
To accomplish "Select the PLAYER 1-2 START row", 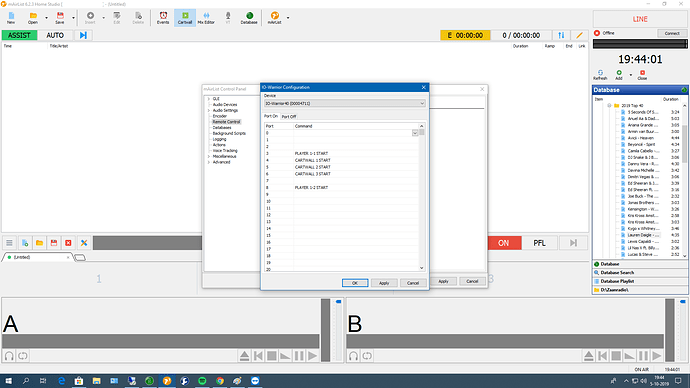I will coord(341,187).
